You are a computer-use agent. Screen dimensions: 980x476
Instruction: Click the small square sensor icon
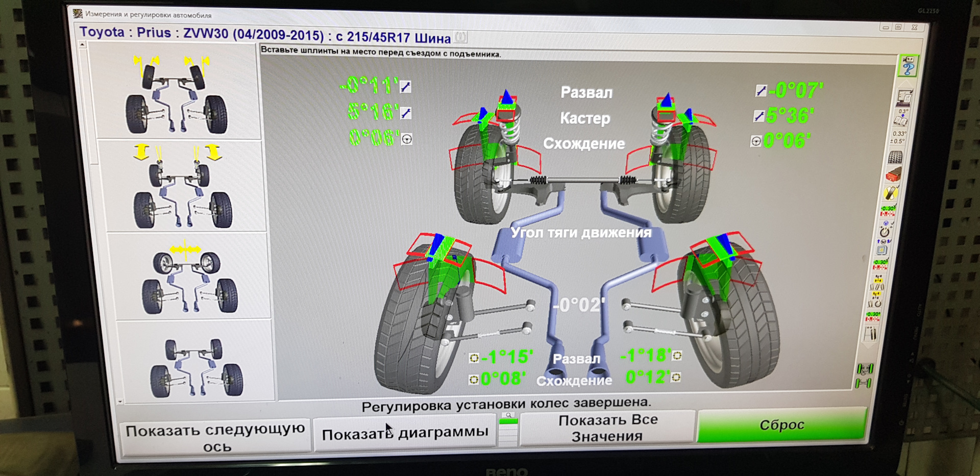pos(882,250)
